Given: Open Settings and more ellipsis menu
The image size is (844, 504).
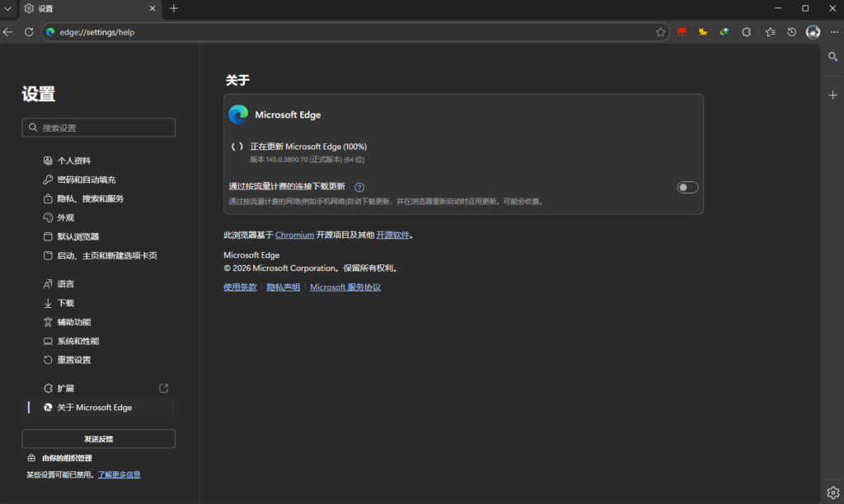Looking at the screenshot, I should point(834,32).
